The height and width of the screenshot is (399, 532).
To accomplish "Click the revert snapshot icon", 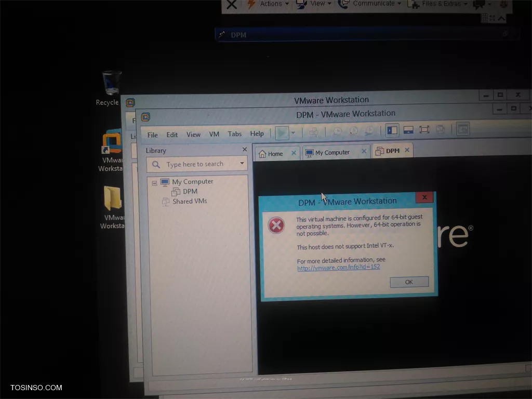I will pos(353,131).
